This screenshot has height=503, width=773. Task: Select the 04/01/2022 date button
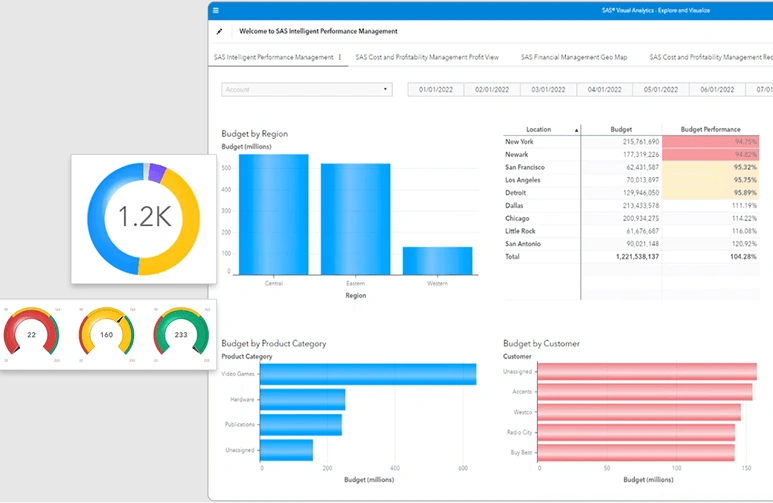click(x=604, y=90)
